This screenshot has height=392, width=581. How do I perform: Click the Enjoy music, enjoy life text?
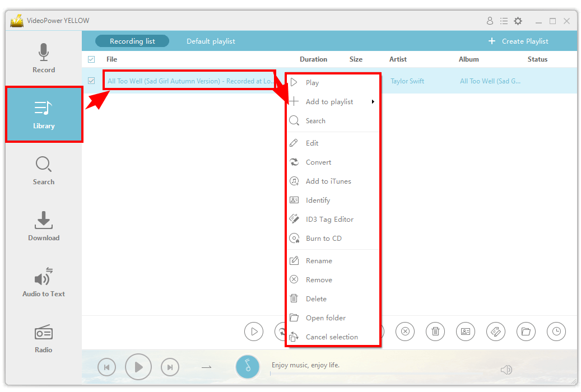pyautogui.click(x=305, y=365)
